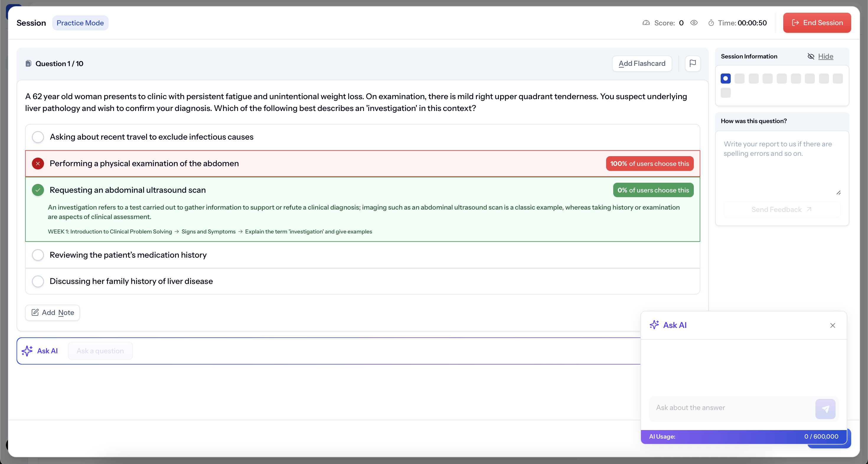Click the document icon next to Question 1 / 10
Viewport: 868px width, 464px height.
[x=29, y=63]
